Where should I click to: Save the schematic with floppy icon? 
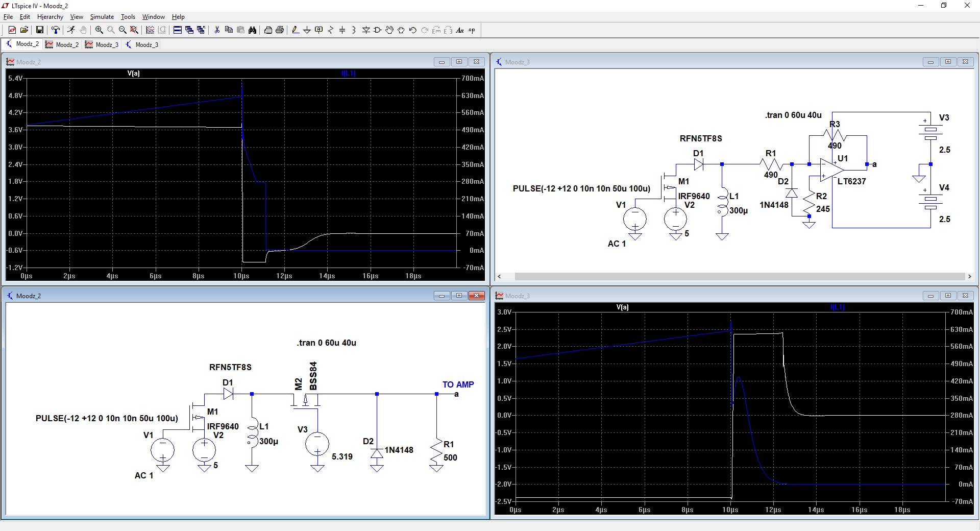coord(39,30)
